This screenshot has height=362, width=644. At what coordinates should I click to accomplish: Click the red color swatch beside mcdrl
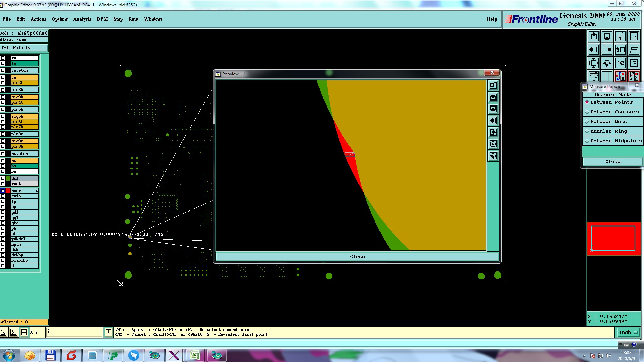point(8,191)
